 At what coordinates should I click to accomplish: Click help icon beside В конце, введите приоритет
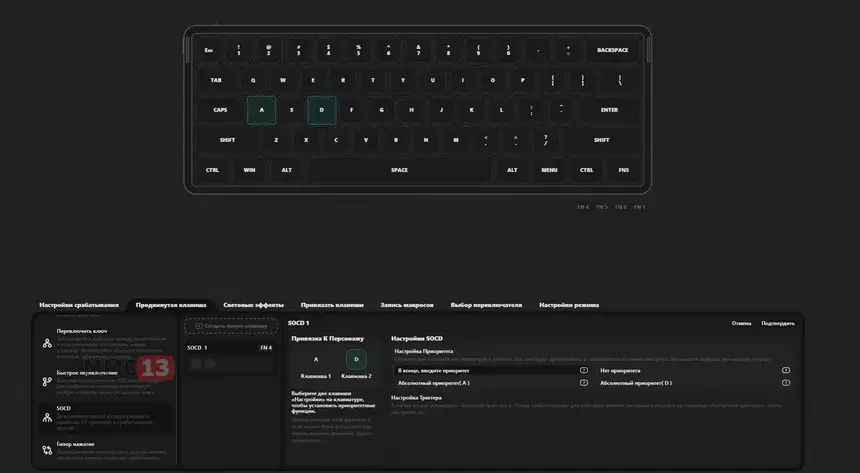pos(584,370)
